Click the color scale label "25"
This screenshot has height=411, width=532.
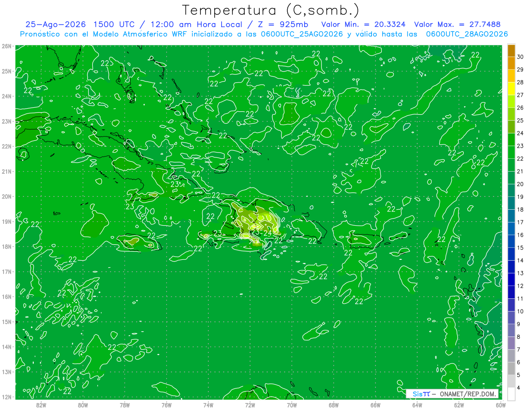pyautogui.click(x=520, y=121)
